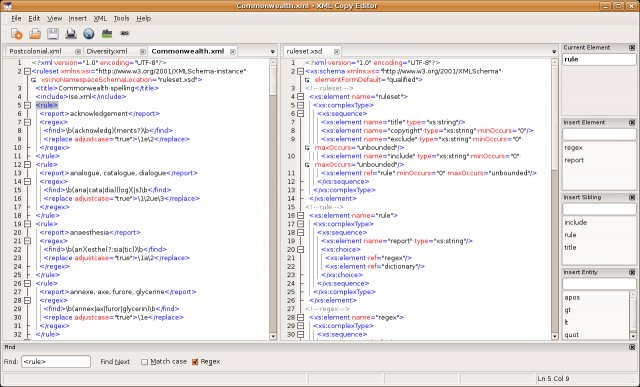This screenshot has height=387, width=640.
Task: Click the Insert Entity input field
Action: 599,284
